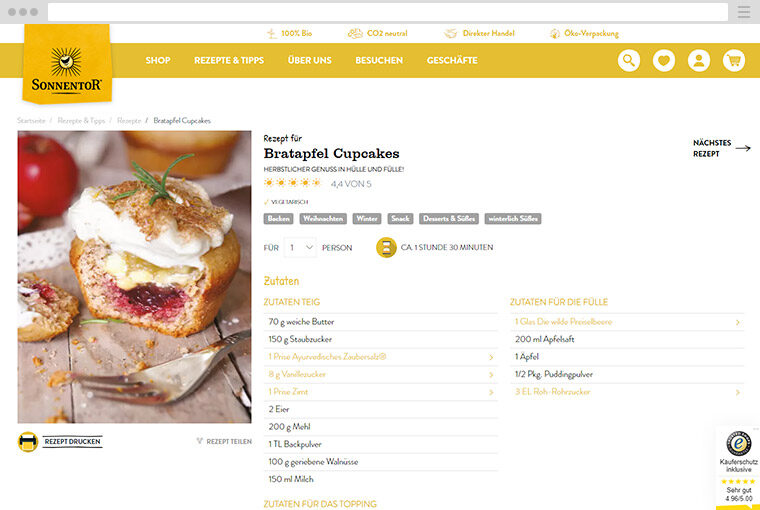This screenshot has height=510, width=760.
Task: Open the browser hamburger menu icon
Action: [x=744, y=12]
